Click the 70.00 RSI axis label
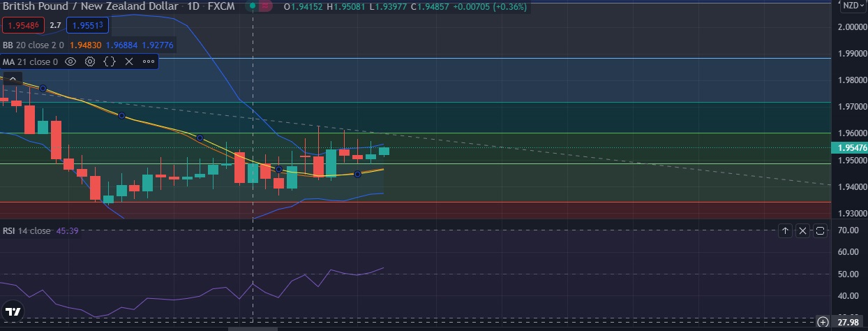 (848, 230)
